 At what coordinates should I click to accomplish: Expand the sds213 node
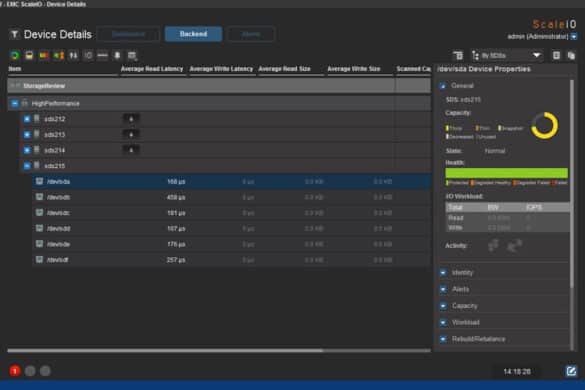coord(27,135)
